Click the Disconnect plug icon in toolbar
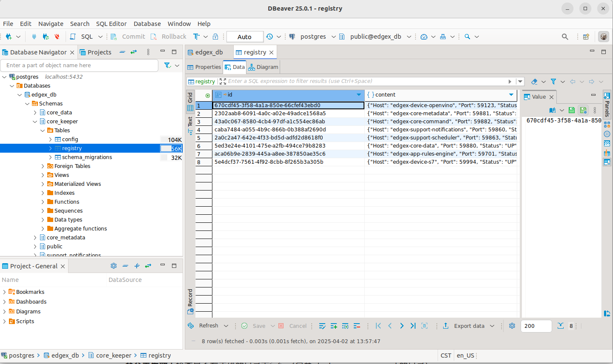Image resolution: width=613 pixels, height=364 pixels. click(57, 37)
